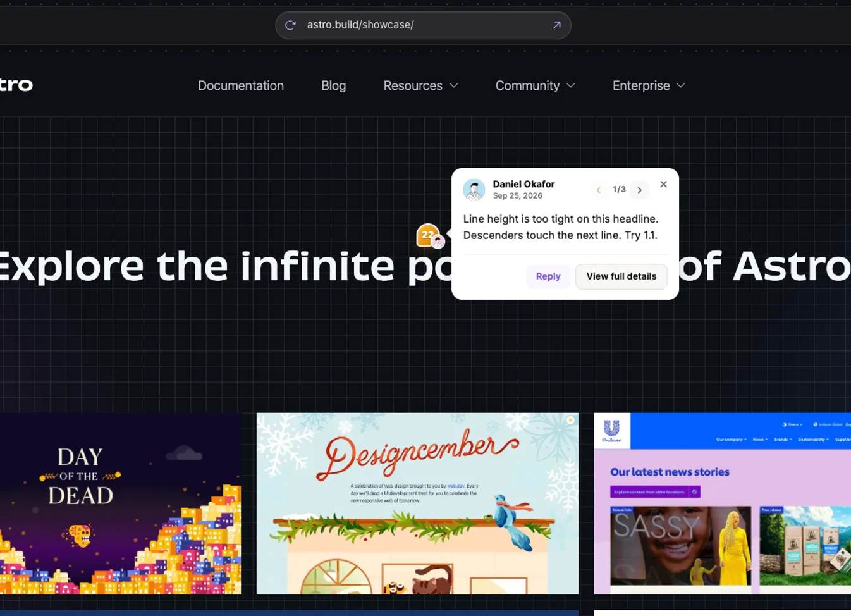The height and width of the screenshot is (616, 851).
Task: Open the Day of the Dead showcase thumbnail
Action: 120,503
